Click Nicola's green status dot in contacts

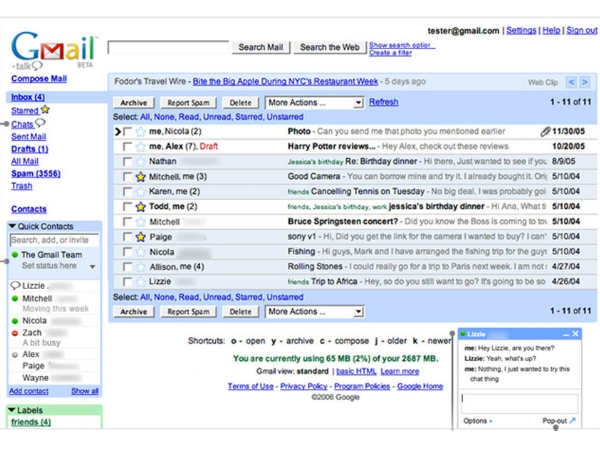(15, 321)
